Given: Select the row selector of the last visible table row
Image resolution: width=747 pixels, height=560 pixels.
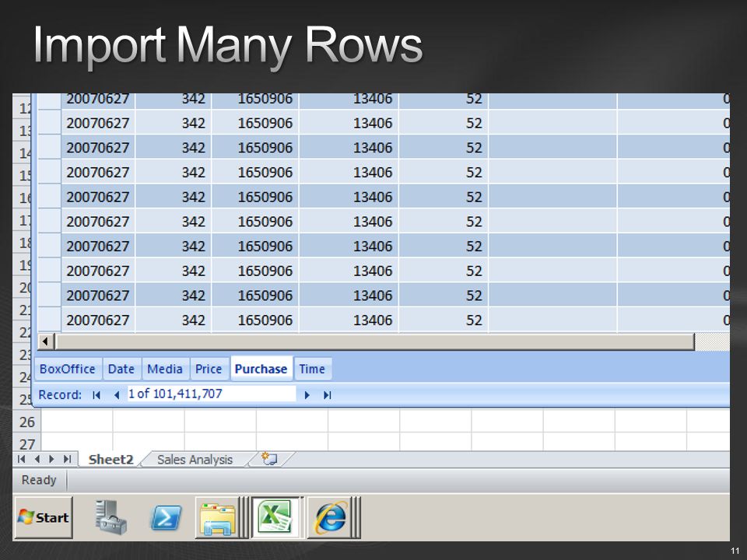Looking at the screenshot, I should tap(49, 320).
